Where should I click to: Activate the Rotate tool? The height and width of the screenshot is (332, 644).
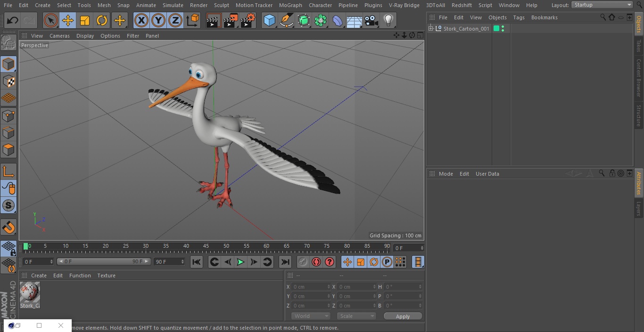click(102, 21)
